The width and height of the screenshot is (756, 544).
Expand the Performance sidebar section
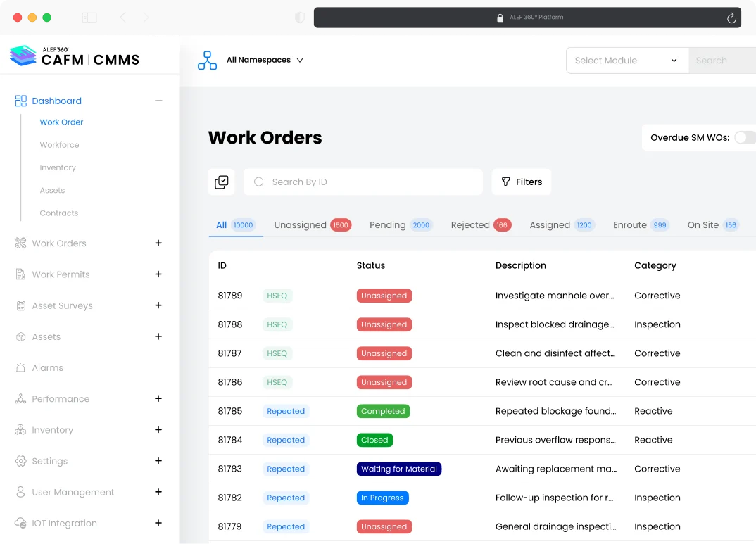click(158, 398)
